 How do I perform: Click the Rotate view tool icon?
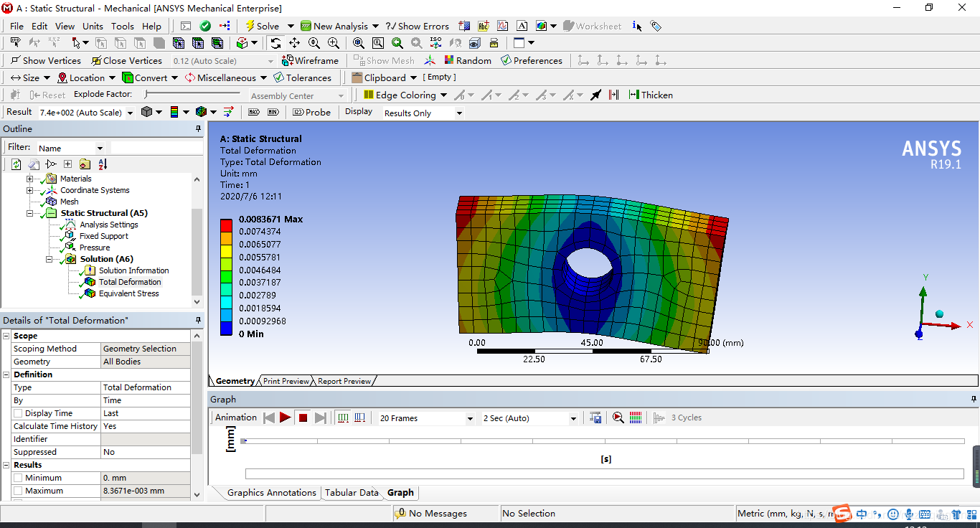pyautogui.click(x=275, y=43)
